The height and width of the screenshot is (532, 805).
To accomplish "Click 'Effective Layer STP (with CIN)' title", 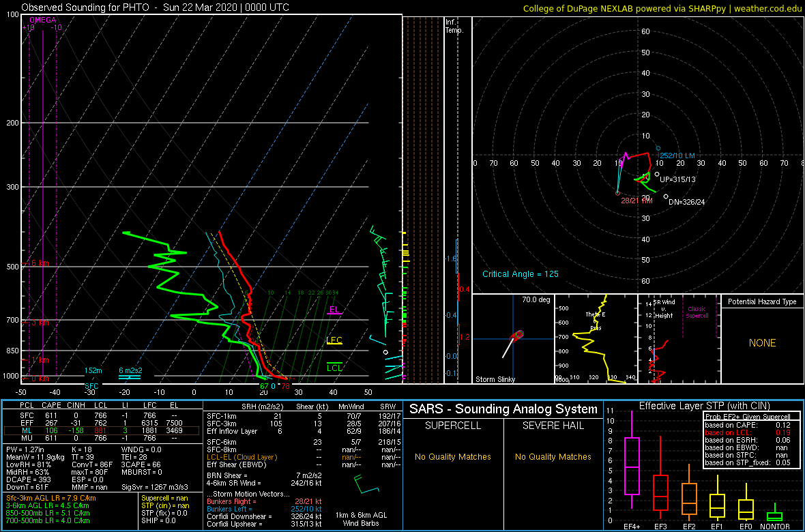I will click(704, 407).
